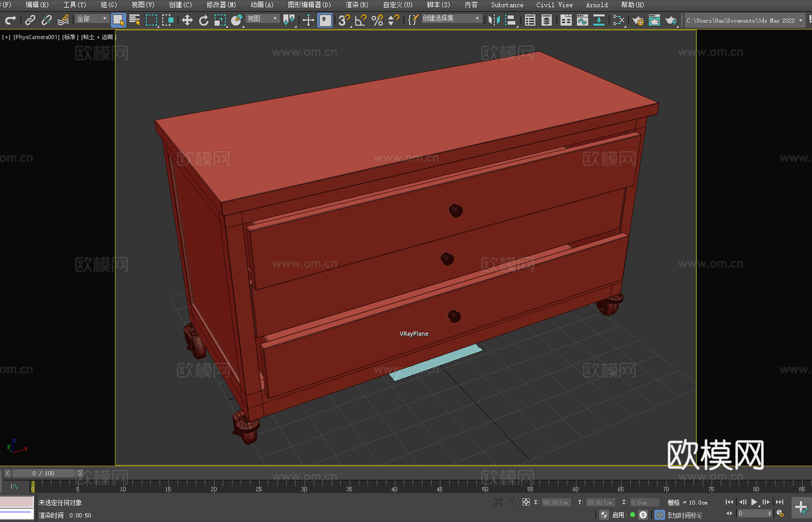Choose the Rectangular Selection Region tool
812x522 pixels.
pos(151,20)
